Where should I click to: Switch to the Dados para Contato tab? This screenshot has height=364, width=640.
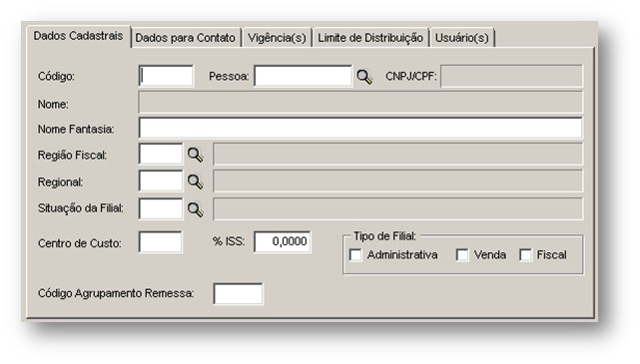186,38
